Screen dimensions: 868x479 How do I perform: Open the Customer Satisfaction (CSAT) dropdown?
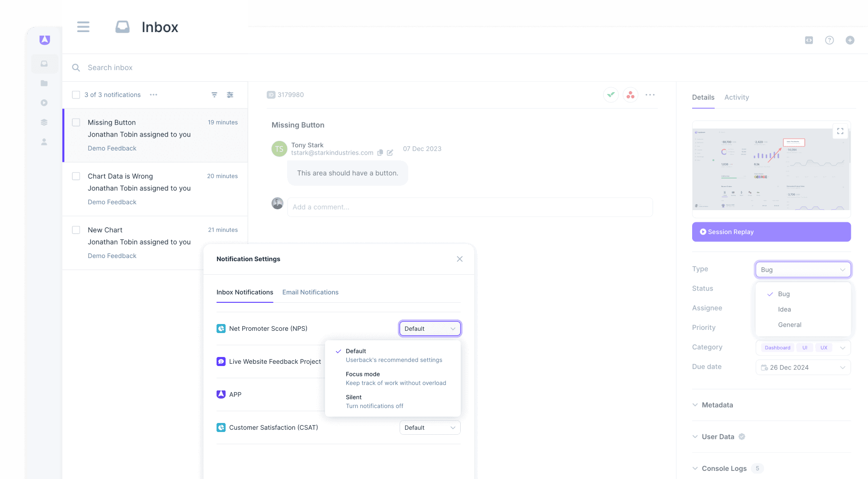coord(429,427)
